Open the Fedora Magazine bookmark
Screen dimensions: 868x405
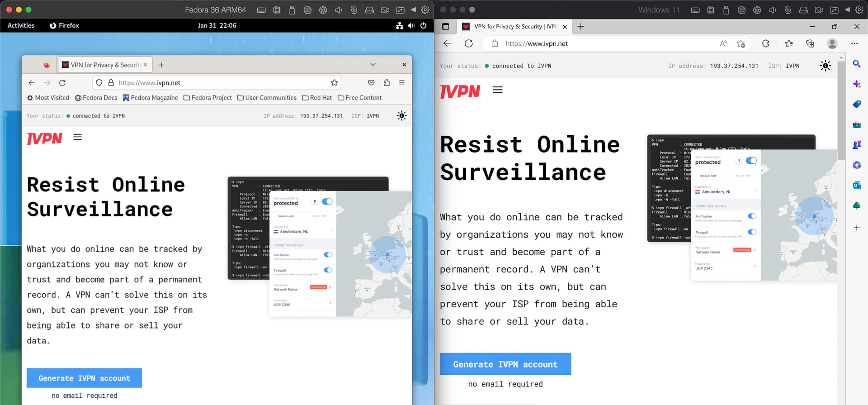tap(150, 98)
